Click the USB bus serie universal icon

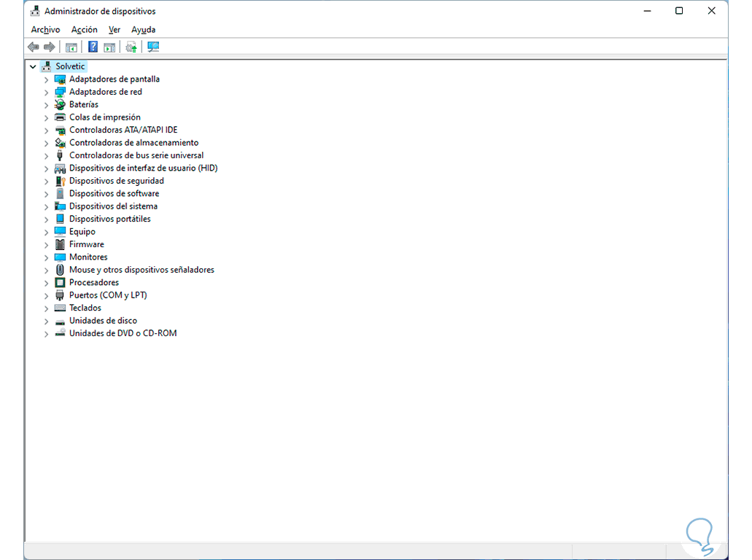[60, 155]
